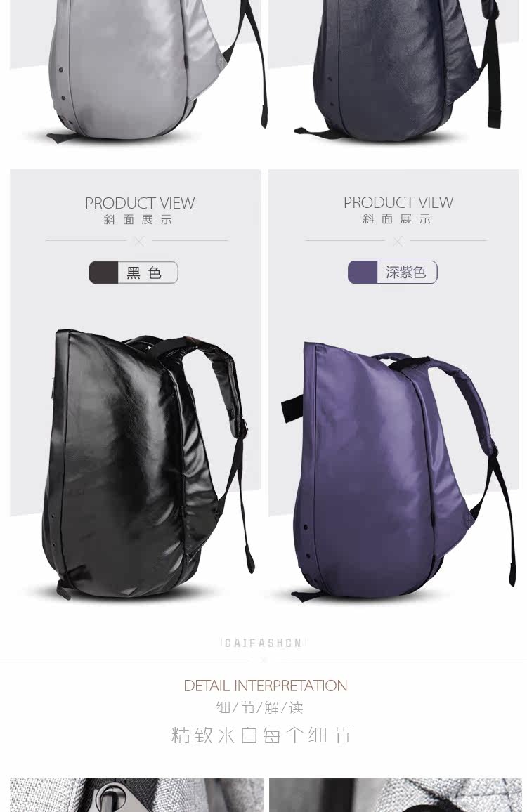Click the right 斜面展示 subtitle
The width and height of the screenshot is (527, 812).
pos(396,219)
